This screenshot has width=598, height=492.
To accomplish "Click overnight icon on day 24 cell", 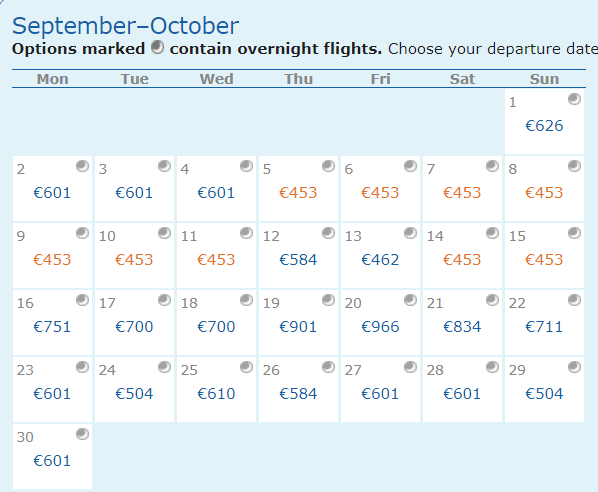I will pos(164,367).
